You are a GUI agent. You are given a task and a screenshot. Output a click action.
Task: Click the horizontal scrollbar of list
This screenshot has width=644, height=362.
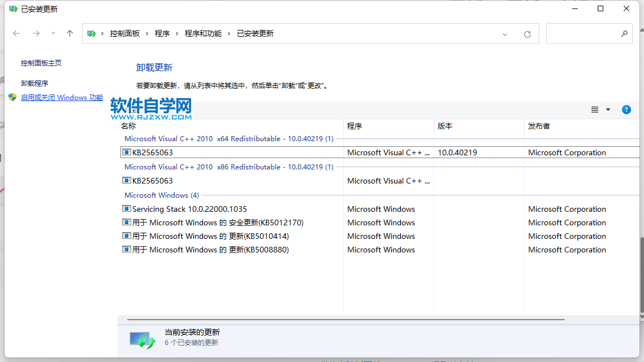pos(346,319)
